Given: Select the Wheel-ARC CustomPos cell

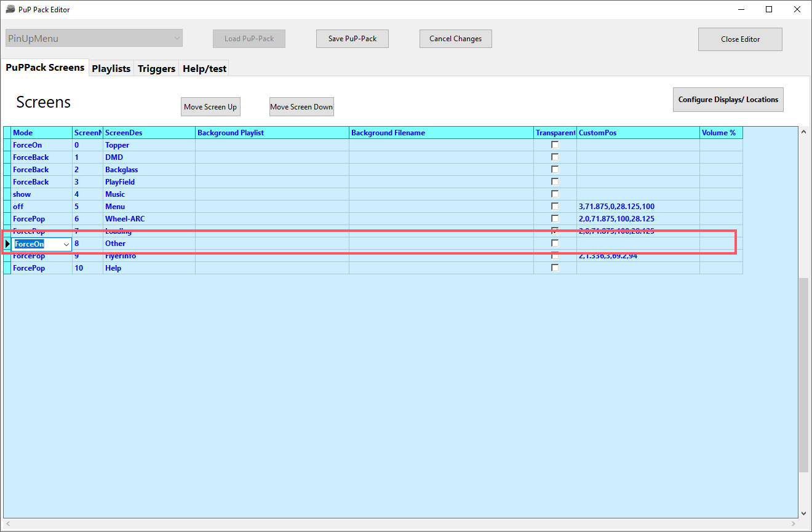Looking at the screenshot, I should pos(637,219).
